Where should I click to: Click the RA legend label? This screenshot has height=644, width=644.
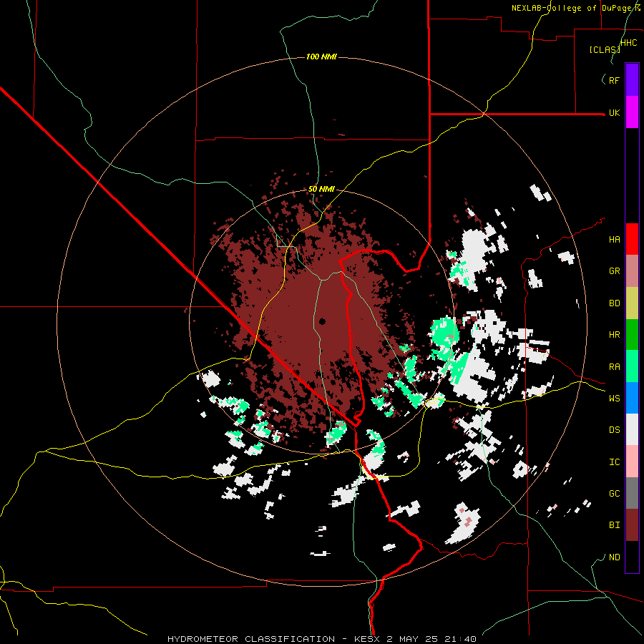click(x=614, y=367)
